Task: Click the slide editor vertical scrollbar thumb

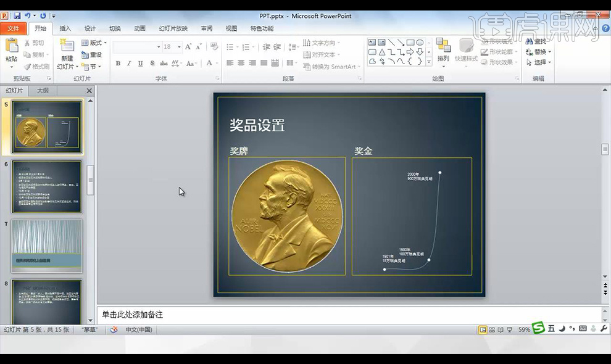Action: [605, 149]
